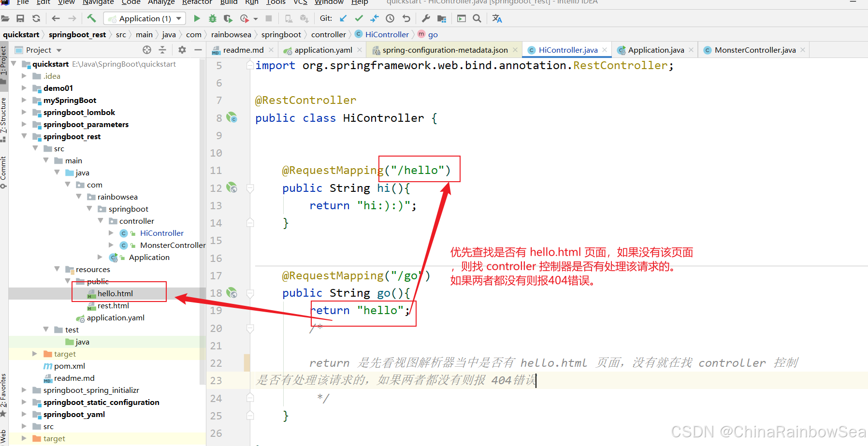The image size is (868, 446).
Task: Click the Translate toolbar icon
Action: click(497, 18)
